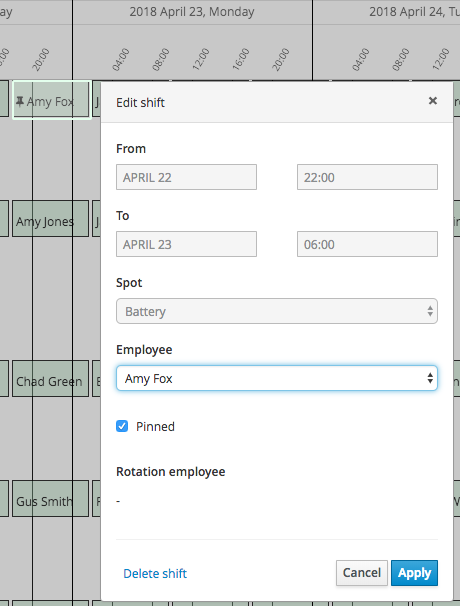This screenshot has width=460, height=606.
Task: Click the Cancel button
Action: 362,573
